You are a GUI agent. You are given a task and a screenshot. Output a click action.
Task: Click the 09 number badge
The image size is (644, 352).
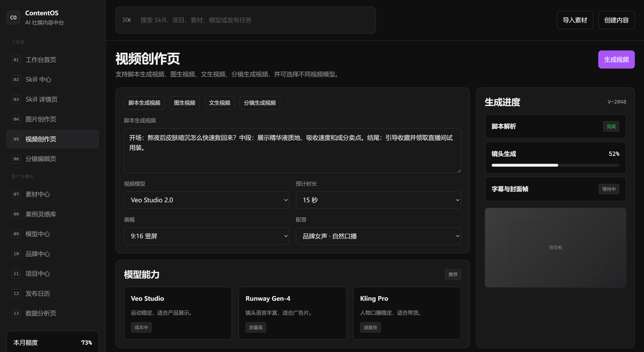[x=16, y=234]
